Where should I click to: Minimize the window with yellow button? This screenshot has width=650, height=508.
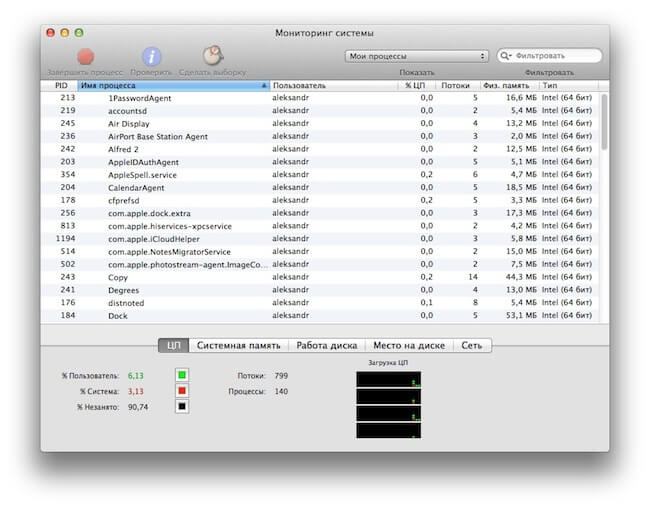[65, 33]
